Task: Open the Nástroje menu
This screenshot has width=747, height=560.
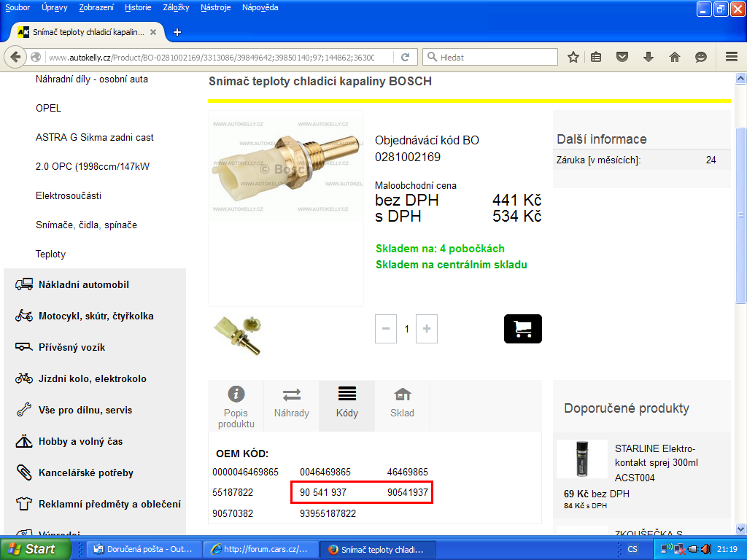Action: [x=215, y=7]
